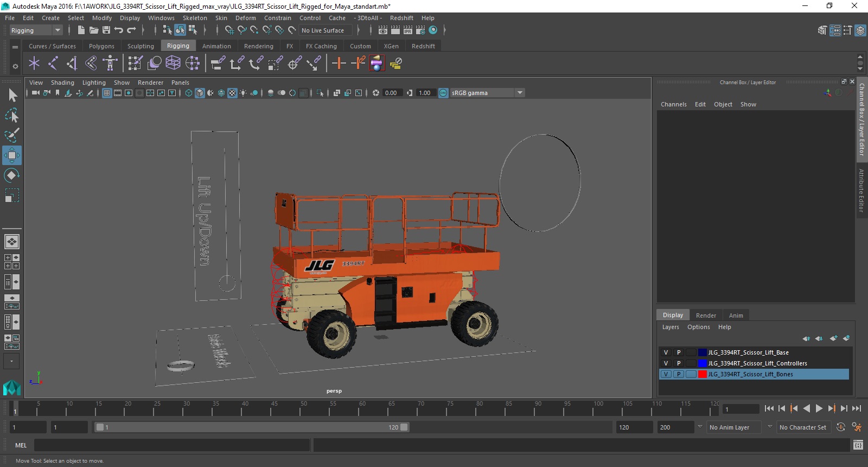Switch to the Animation shelf tab

click(216, 46)
